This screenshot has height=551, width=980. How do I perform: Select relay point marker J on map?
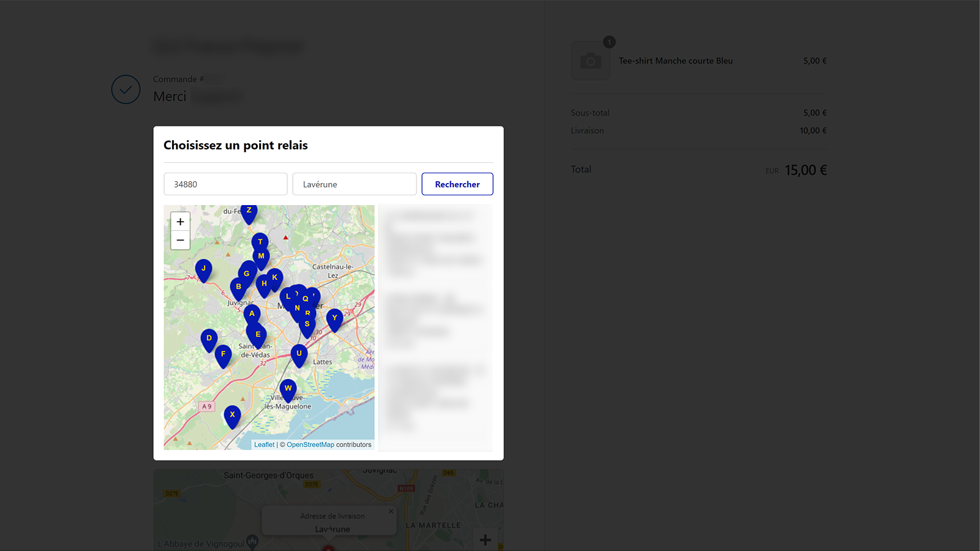pos(203,270)
